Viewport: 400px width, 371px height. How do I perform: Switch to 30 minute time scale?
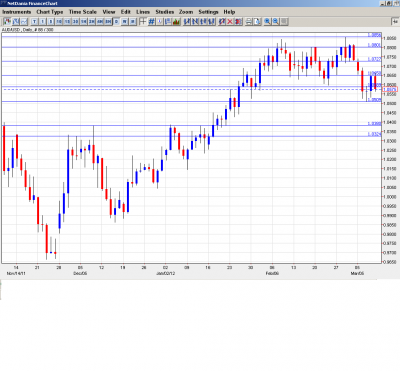coord(75,22)
